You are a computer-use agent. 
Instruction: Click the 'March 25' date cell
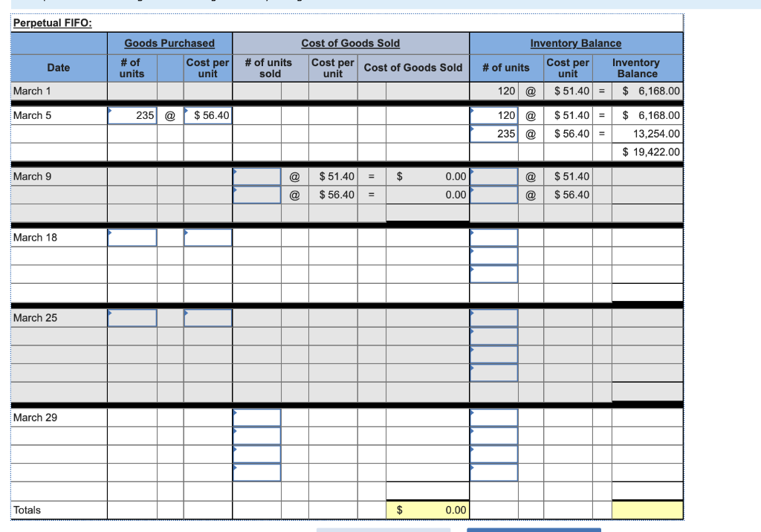(59, 318)
